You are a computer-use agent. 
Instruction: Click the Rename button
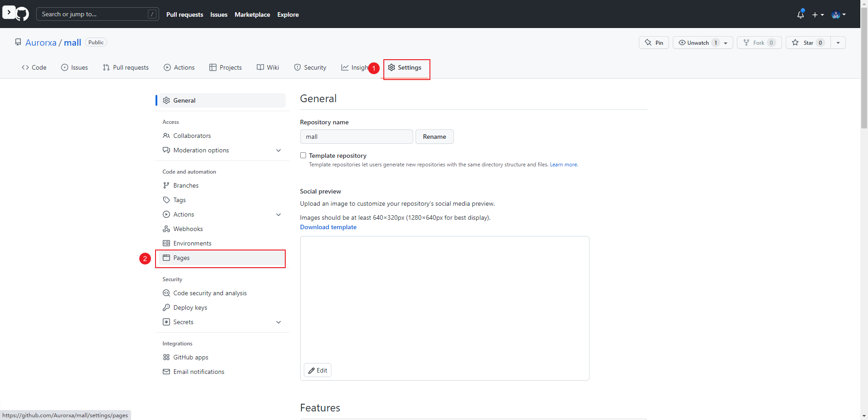434,137
